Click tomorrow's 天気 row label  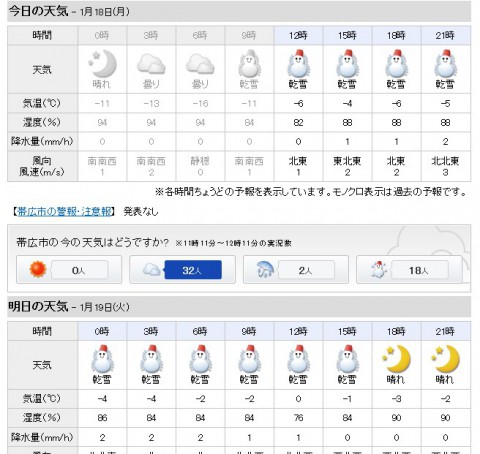pyautogui.click(x=42, y=365)
